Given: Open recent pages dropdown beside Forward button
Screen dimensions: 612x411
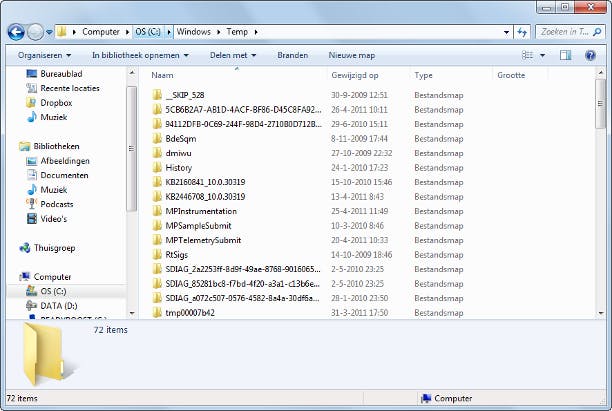Looking at the screenshot, I should tap(49, 32).
